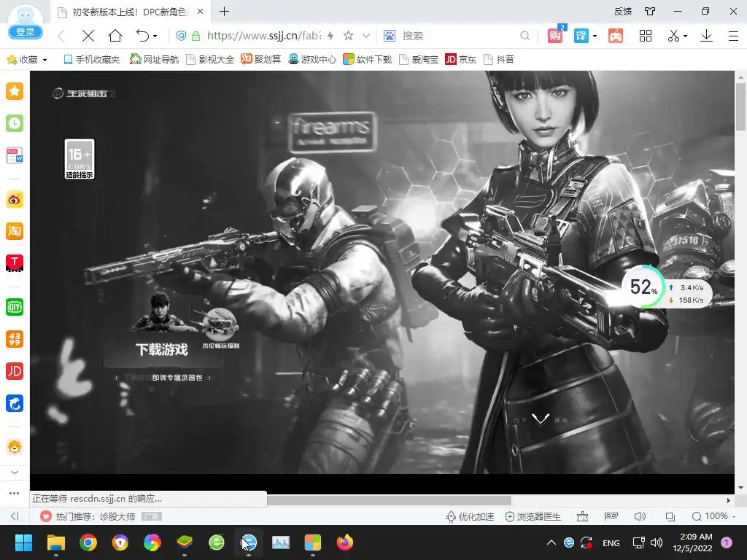Open 聚划算 bookmark
The width and height of the screenshot is (747, 560).
260,60
